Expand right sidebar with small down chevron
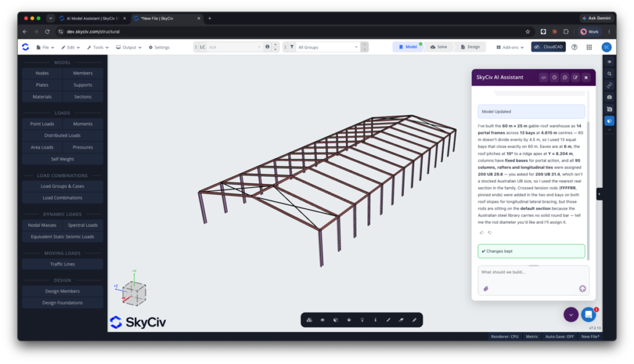This screenshot has width=634, height=364. 609,130
